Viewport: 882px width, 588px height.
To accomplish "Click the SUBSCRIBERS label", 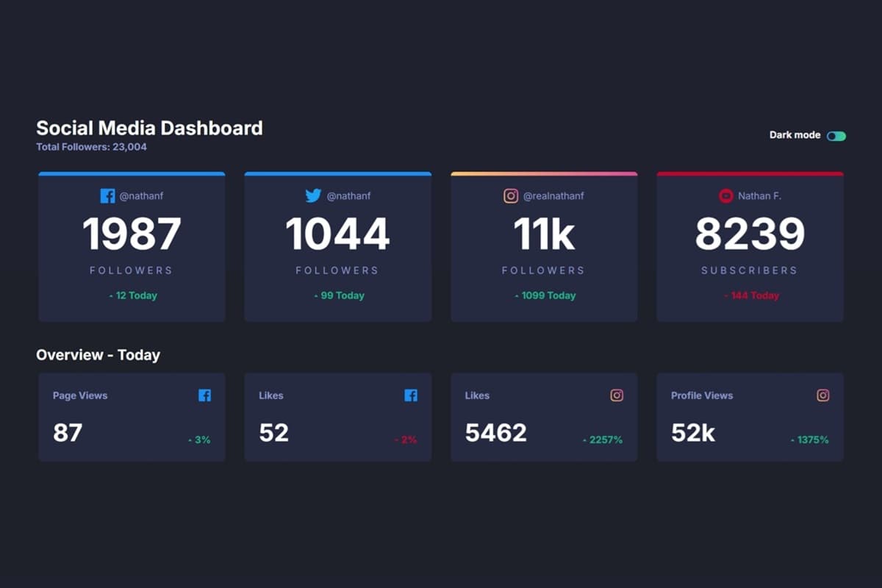I will point(750,270).
